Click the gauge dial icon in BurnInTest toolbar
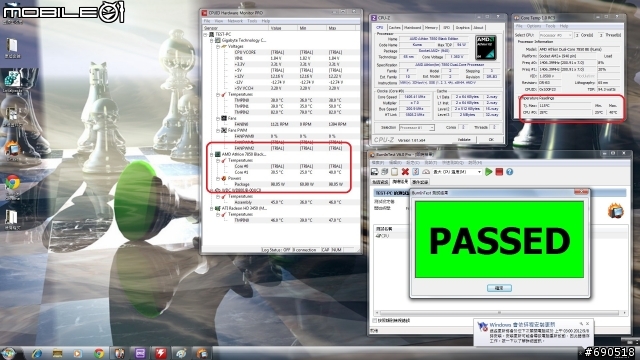This screenshot has height=360, width=640. point(426,172)
